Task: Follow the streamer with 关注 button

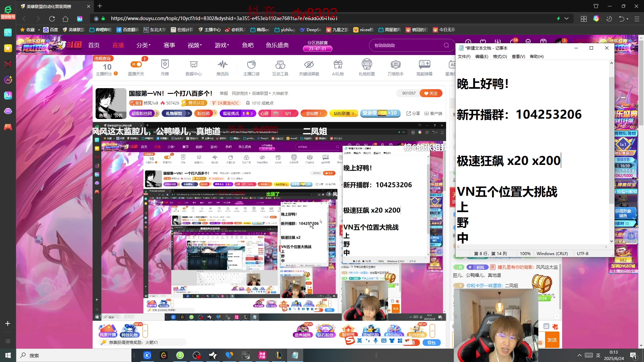Action: (x=431, y=93)
